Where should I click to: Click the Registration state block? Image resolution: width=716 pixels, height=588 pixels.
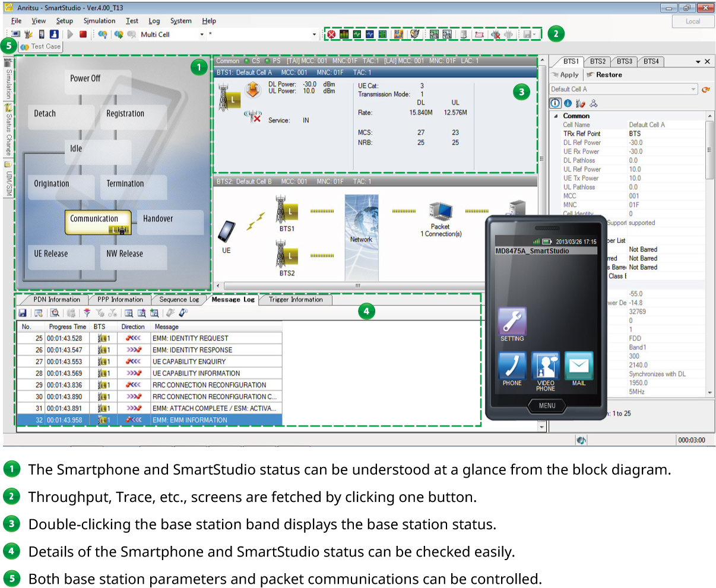134,117
